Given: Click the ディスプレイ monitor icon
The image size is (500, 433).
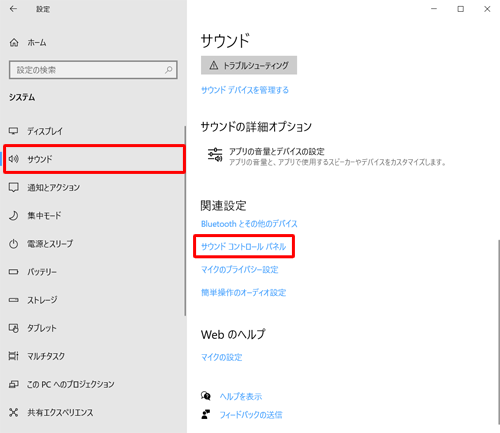Looking at the screenshot, I should (x=13, y=131).
